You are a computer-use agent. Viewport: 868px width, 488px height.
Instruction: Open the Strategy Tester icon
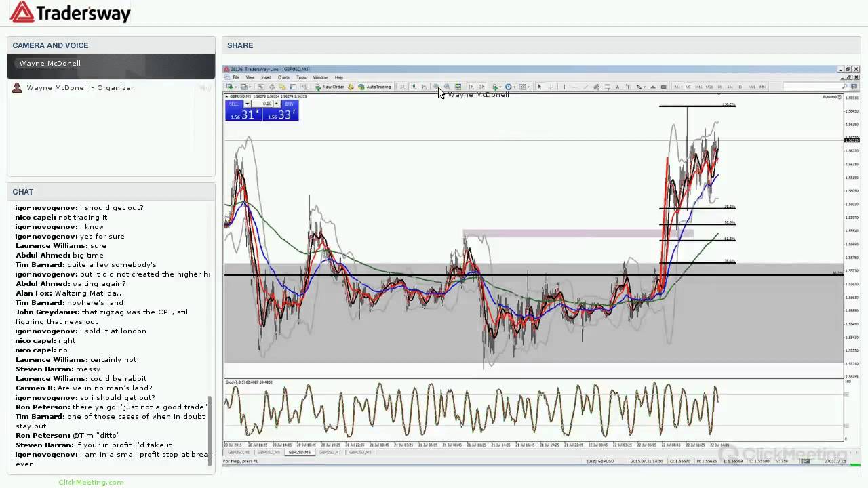(304, 87)
